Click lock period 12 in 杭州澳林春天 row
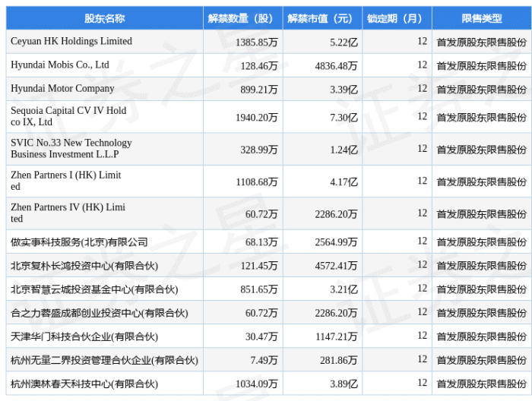 click(422, 383)
